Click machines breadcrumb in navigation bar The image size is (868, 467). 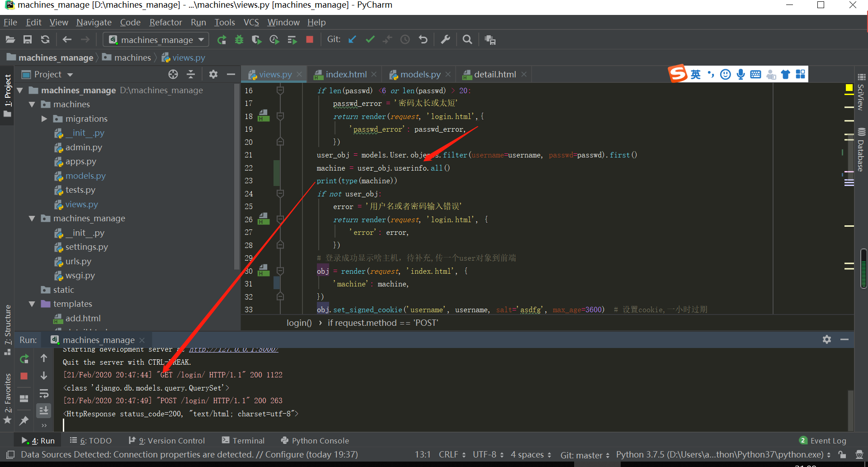[x=127, y=57]
